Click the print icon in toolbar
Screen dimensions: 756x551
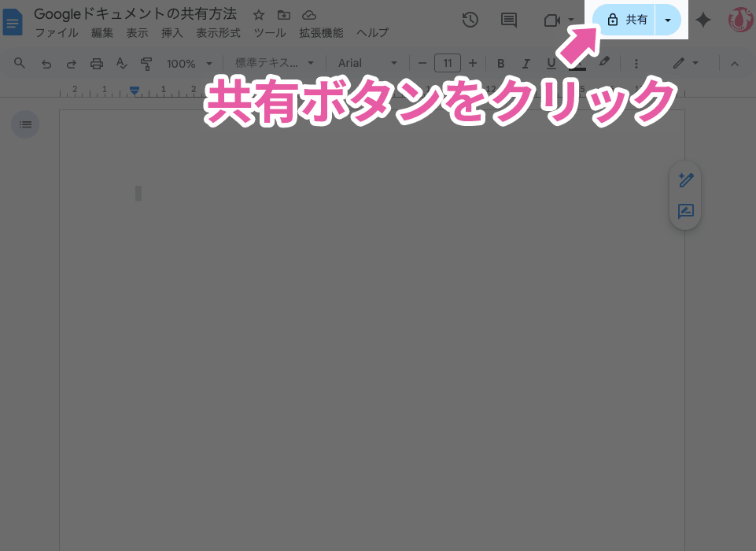click(x=97, y=63)
